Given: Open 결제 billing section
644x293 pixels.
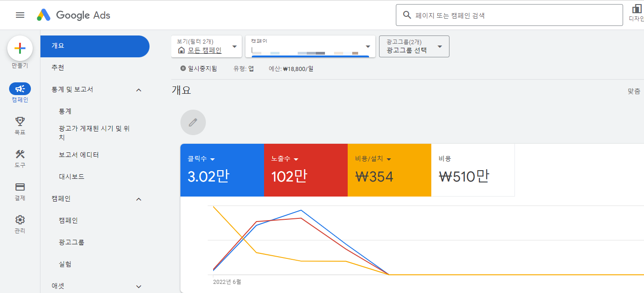Looking at the screenshot, I should pyautogui.click(x=20, y=187).
